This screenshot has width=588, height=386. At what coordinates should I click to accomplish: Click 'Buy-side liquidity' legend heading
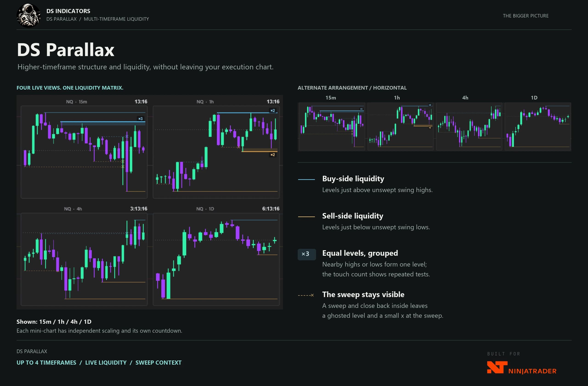pos(353,179)
